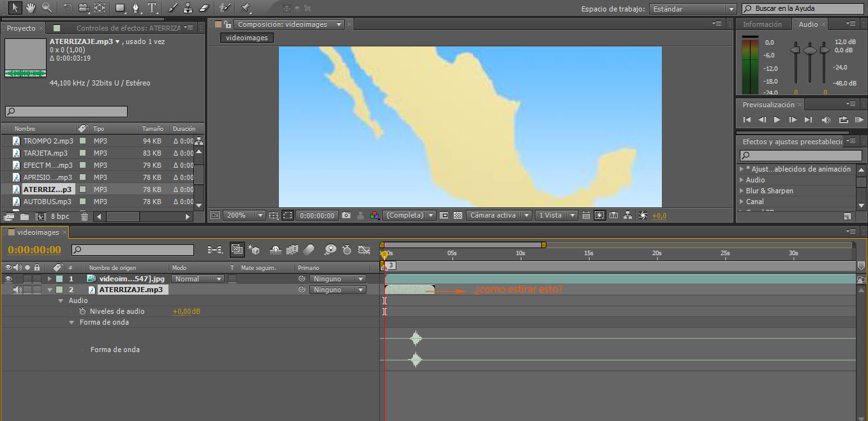
Task: Select the Hand tool
Action: pyautogui.click(x=30, y=8)
